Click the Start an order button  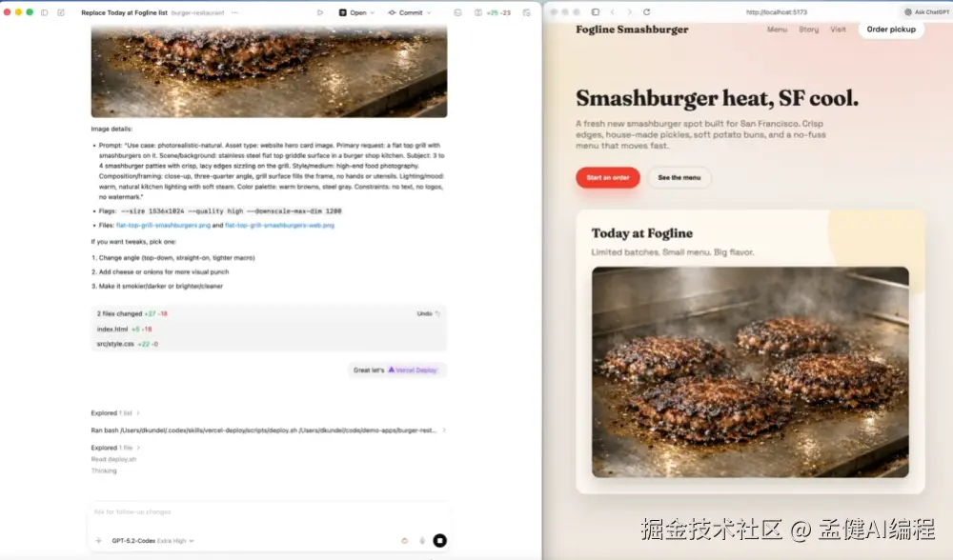coord(608,177)
